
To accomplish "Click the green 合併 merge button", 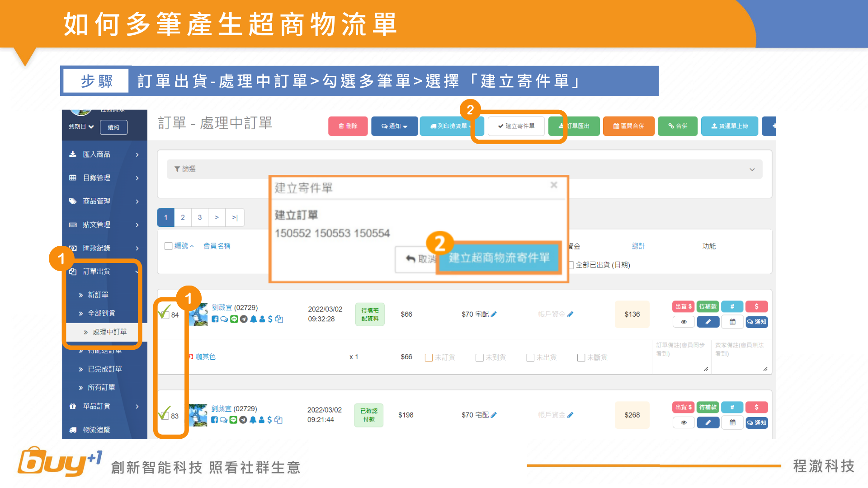I will coord(677,126).
